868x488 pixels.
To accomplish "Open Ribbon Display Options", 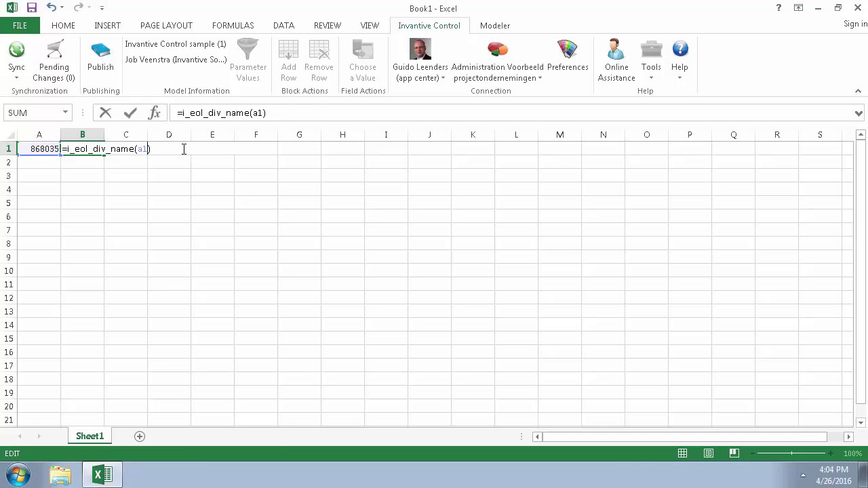I will pyautogui.click(x=799, y=8).
